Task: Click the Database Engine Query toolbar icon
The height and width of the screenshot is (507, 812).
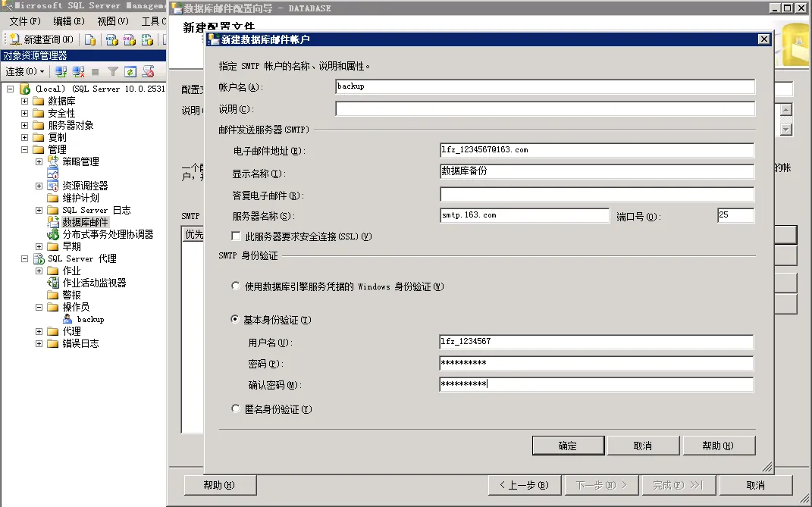Action: tap(90, 40)
